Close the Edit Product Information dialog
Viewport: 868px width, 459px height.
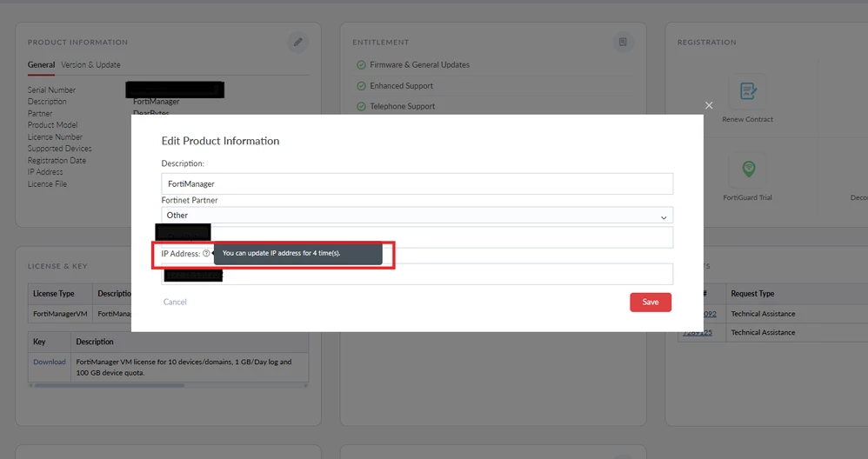tap(709, 105)
